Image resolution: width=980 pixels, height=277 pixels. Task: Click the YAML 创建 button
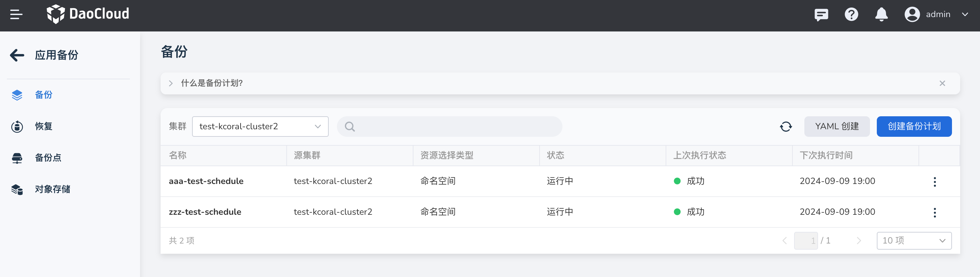pos(836,126)
